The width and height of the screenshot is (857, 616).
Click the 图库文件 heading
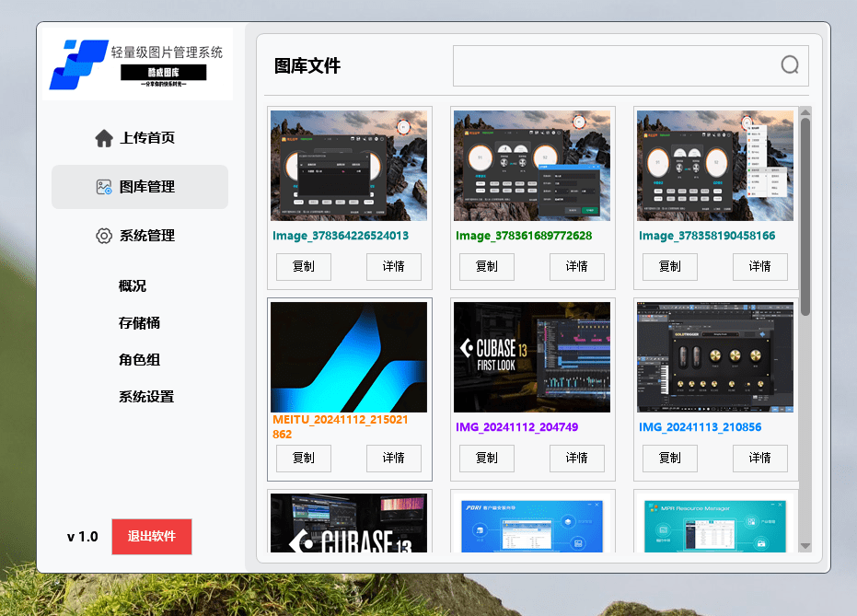pos(307,65)
